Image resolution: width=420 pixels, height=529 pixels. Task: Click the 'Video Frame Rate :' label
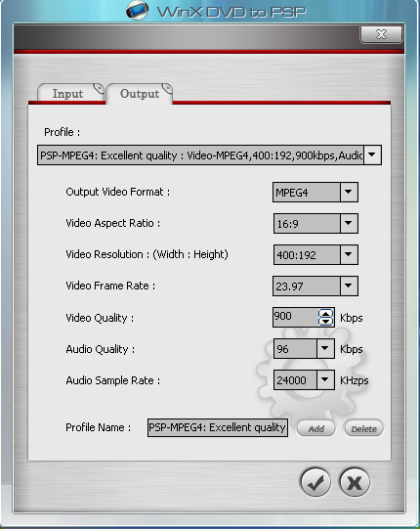click(110, 286)
